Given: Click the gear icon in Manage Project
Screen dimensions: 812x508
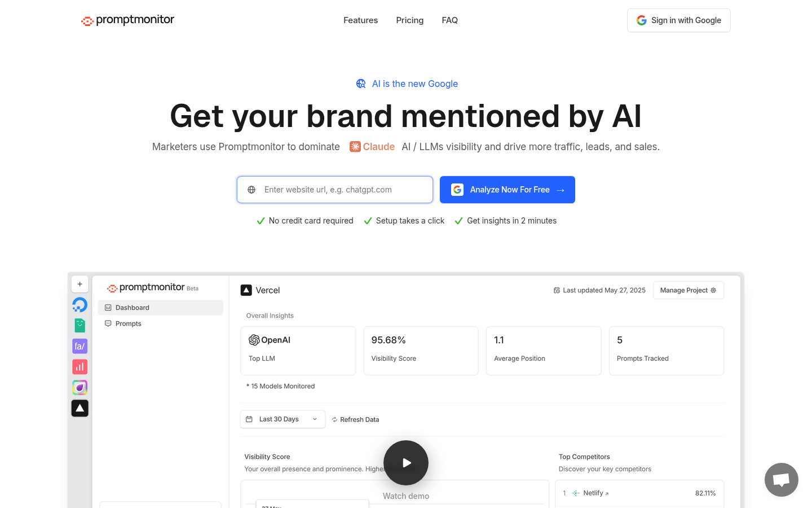Looking at the screenshot, I should click(713, 290).
